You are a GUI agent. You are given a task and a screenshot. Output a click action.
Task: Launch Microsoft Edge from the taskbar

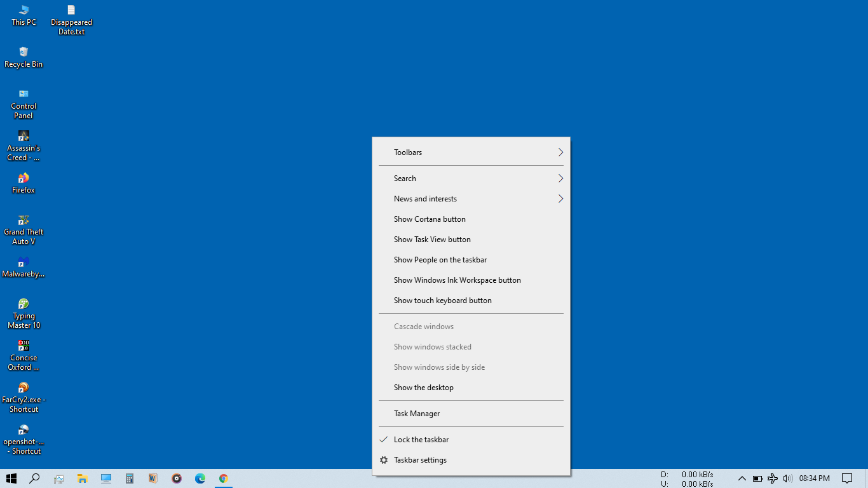tap(200, 478)
